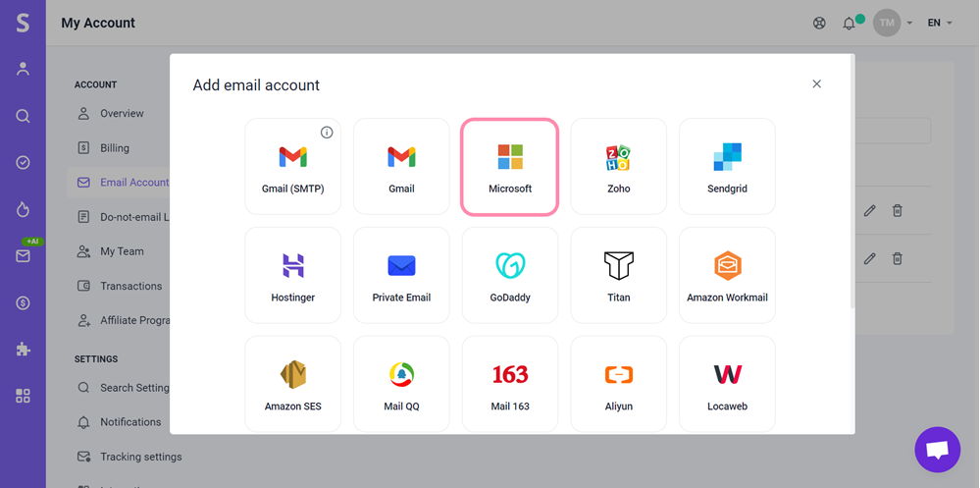The image size is (980, 488).
Task: Click the S logo in the sidebar
Action: tap(23, 23)
